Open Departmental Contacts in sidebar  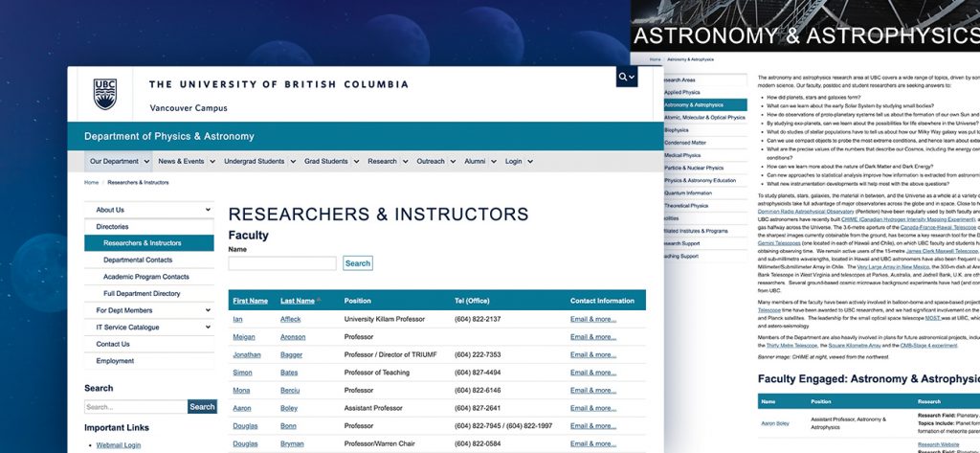[148, 260]
